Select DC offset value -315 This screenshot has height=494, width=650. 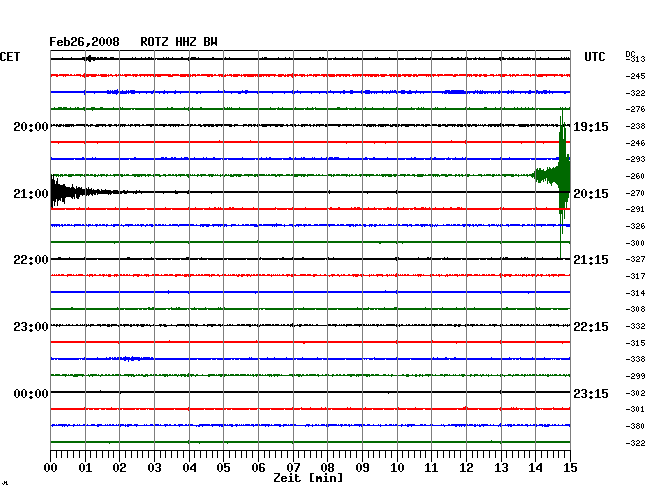635,343
